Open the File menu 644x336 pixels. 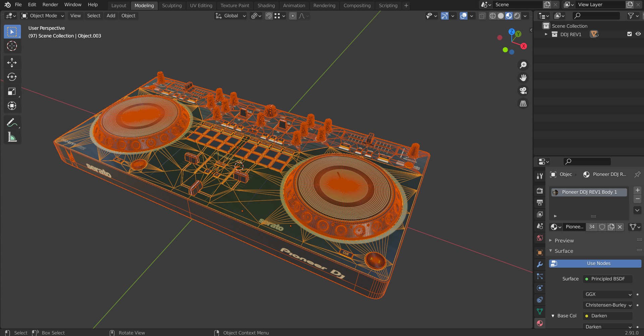pyautogui.click(x=18, y=5)
